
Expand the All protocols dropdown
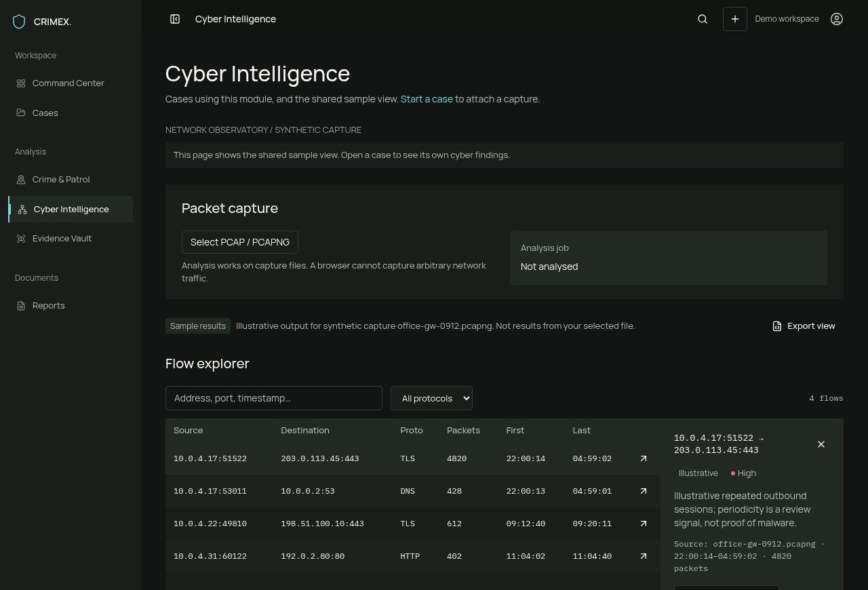[x=431, y=398]
